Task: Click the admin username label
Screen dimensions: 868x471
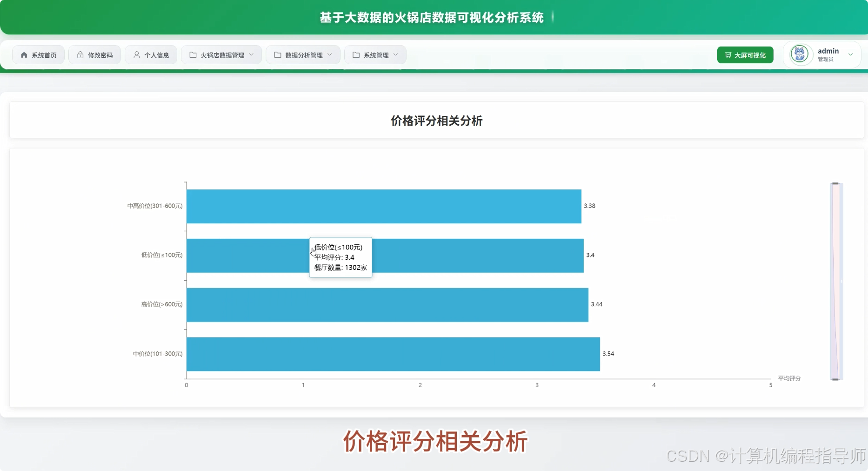Action: click(x=828, y=51)
